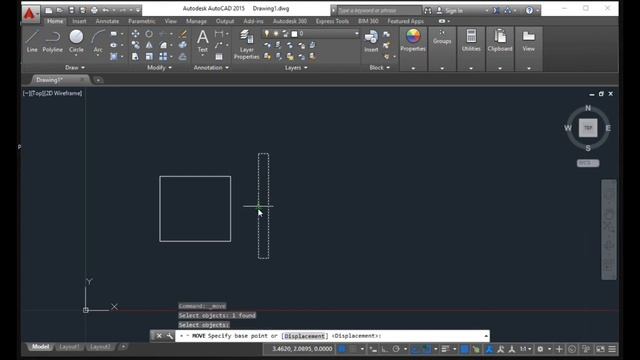
Task: Toggle clean screen in status bar
Action: [600, 349]
